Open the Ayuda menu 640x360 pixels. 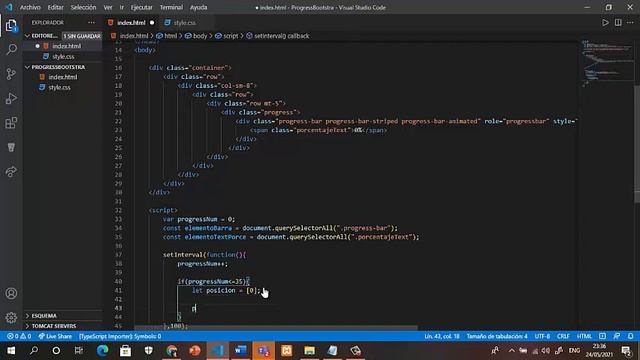pyautogui.click(x=198, y=7)
